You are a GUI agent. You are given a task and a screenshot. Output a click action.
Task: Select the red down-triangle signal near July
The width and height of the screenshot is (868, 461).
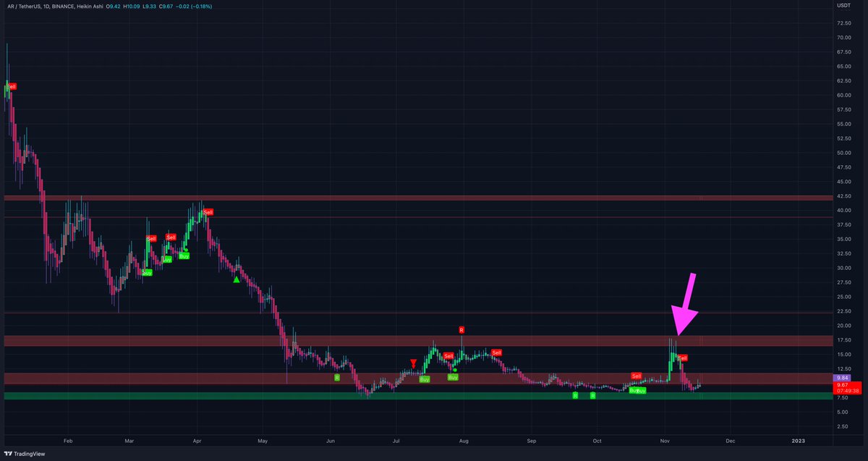pyautogui.click(x=413, y=363)
